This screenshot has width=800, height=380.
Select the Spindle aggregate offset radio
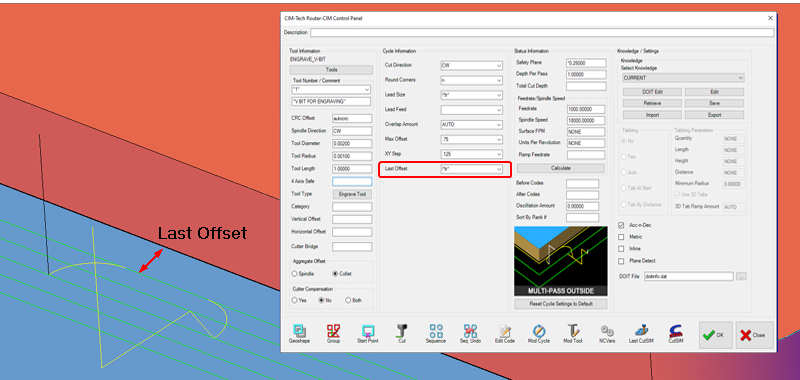294,273
